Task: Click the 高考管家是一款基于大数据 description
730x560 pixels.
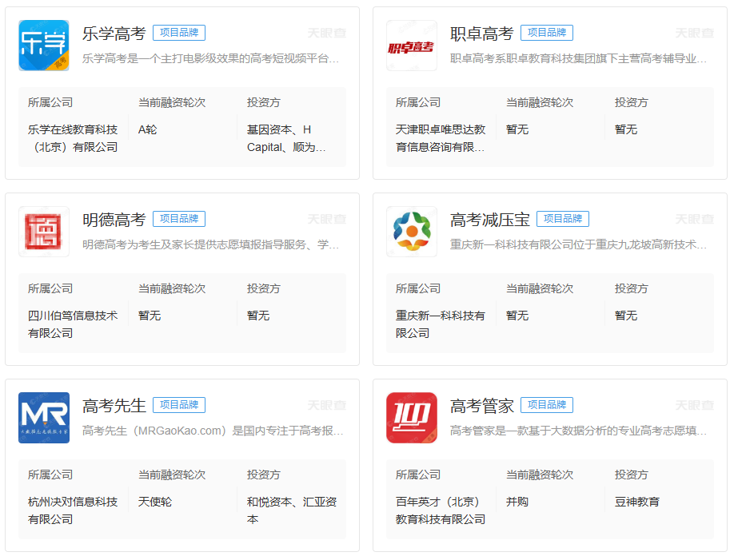Action: coord(579,431)
